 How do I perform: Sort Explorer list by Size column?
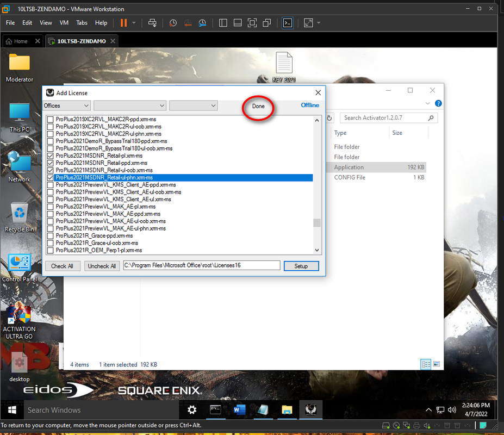[x=397, y=133]
